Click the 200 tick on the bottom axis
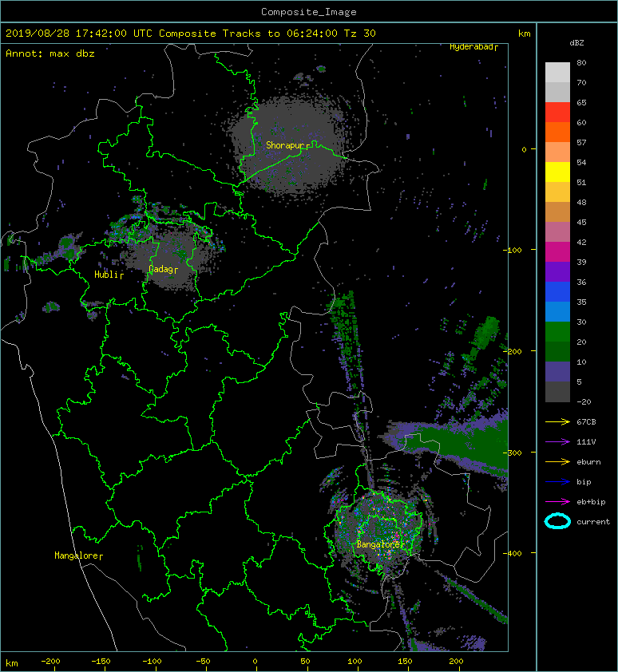Viewport: 618px width, 672px height. pos(456,662)
